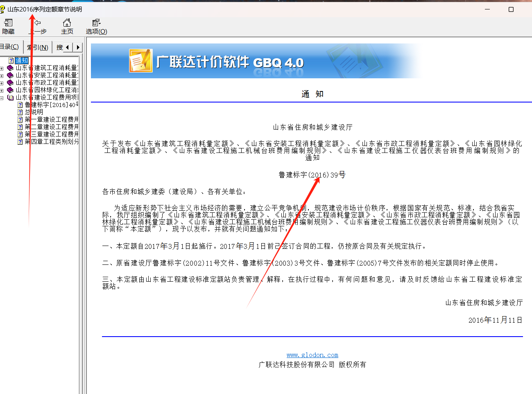Switch to the 目录(C) tab
This screenshot has height=394, width=532.
(x=10, y=47)
